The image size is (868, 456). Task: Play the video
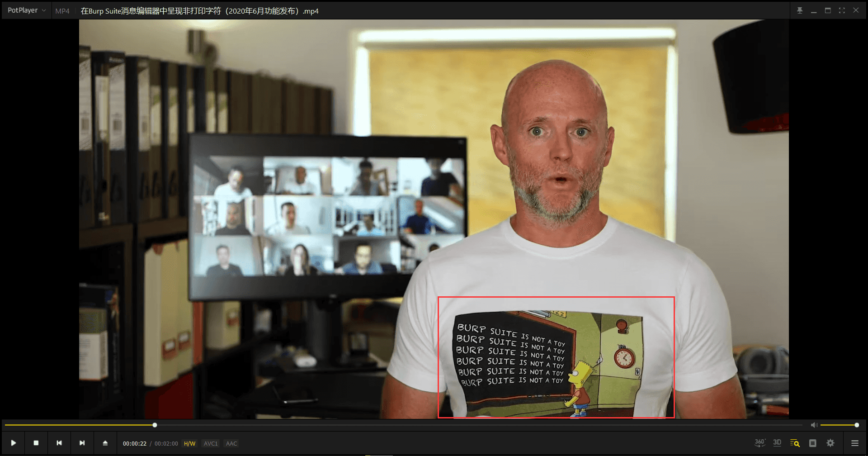(14, 443)
